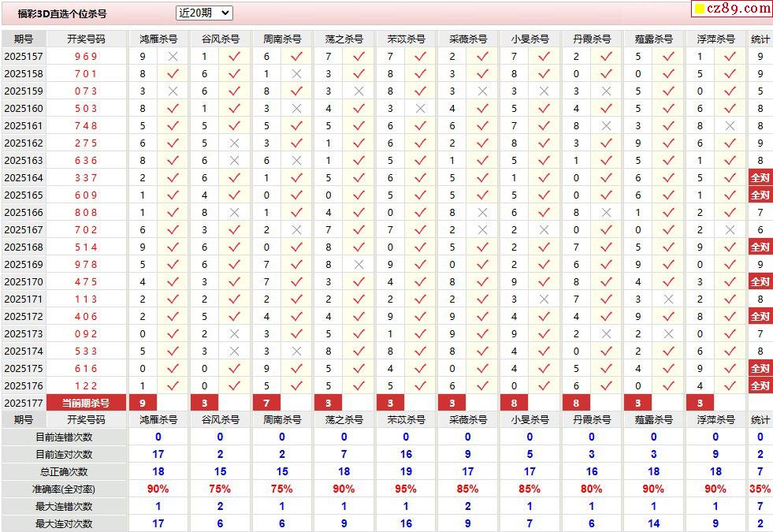Click the X mark for 鸿雁杀号 in row 2025157

(x=173, y=57)
